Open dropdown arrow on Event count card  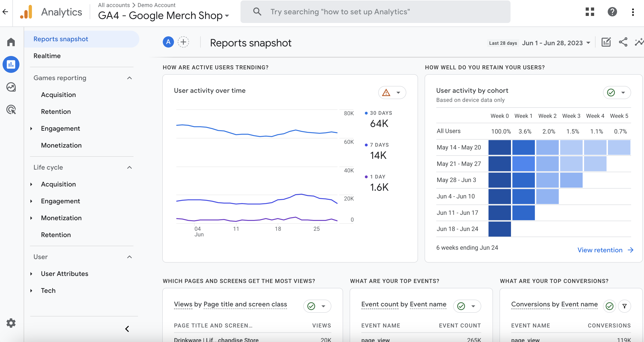coord(473,306)
